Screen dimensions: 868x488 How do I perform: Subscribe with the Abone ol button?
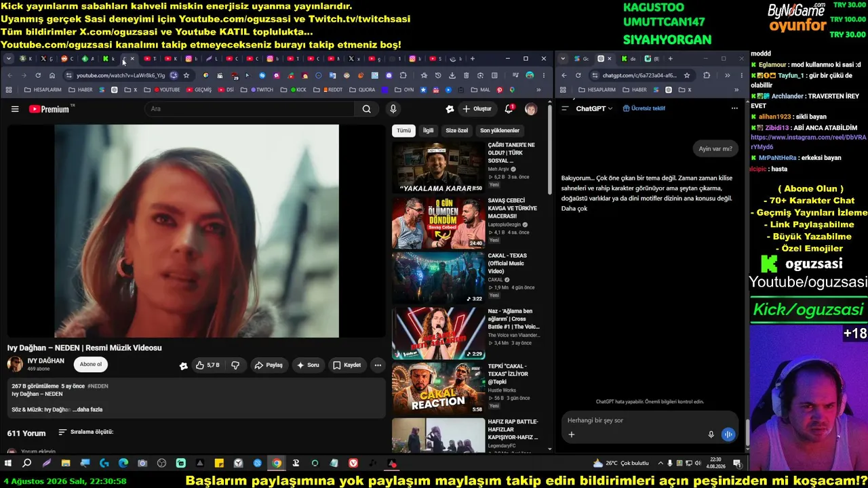91,365
